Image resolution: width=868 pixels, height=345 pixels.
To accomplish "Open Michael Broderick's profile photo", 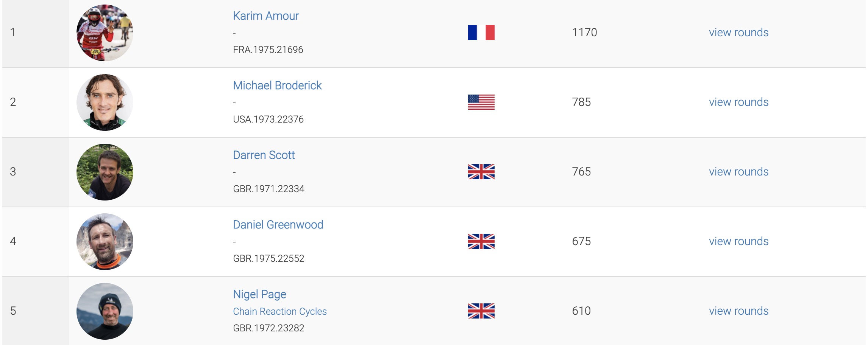I will click(105, 103).
